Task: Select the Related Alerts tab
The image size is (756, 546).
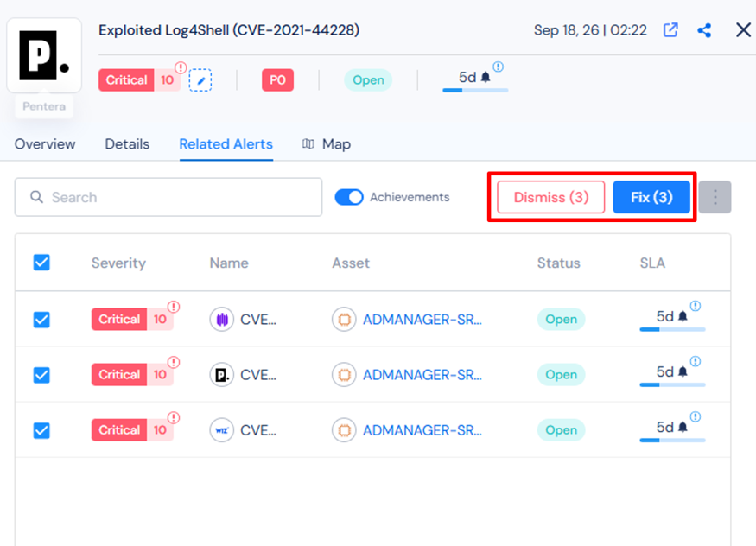Action: [226, 144]
